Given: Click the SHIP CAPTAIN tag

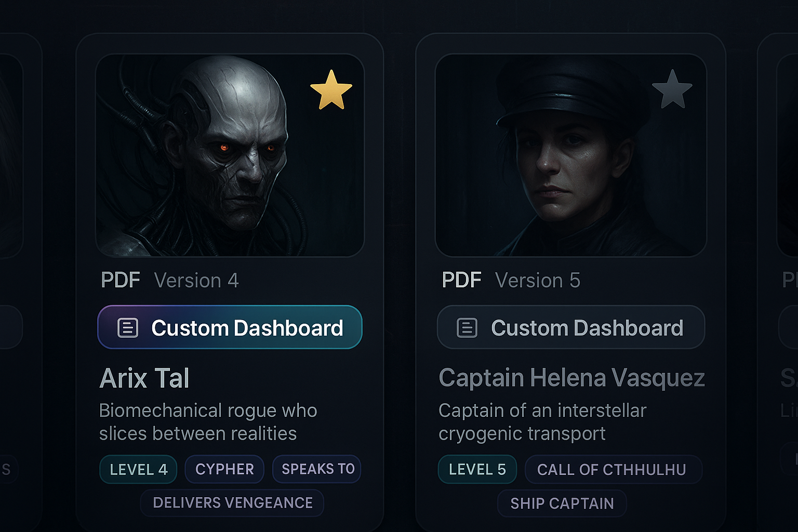Looking at the screenshot, I should pyautogui.click(x=562, y=503).
